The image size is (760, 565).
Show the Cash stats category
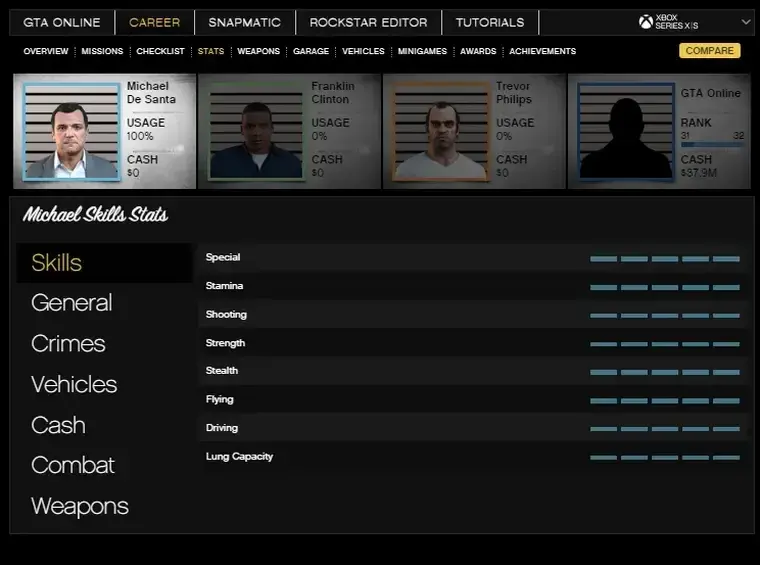tap(58, 425)
